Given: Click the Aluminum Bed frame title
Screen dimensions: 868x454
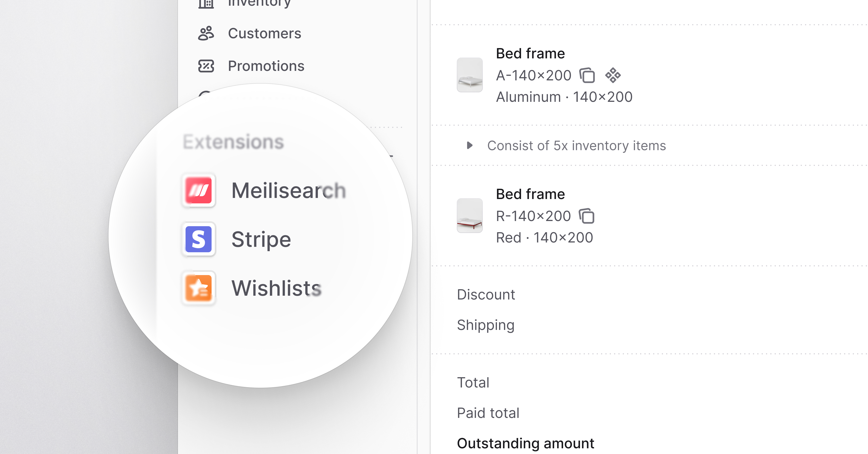Looking at the screenshot, I should (530, 53).
